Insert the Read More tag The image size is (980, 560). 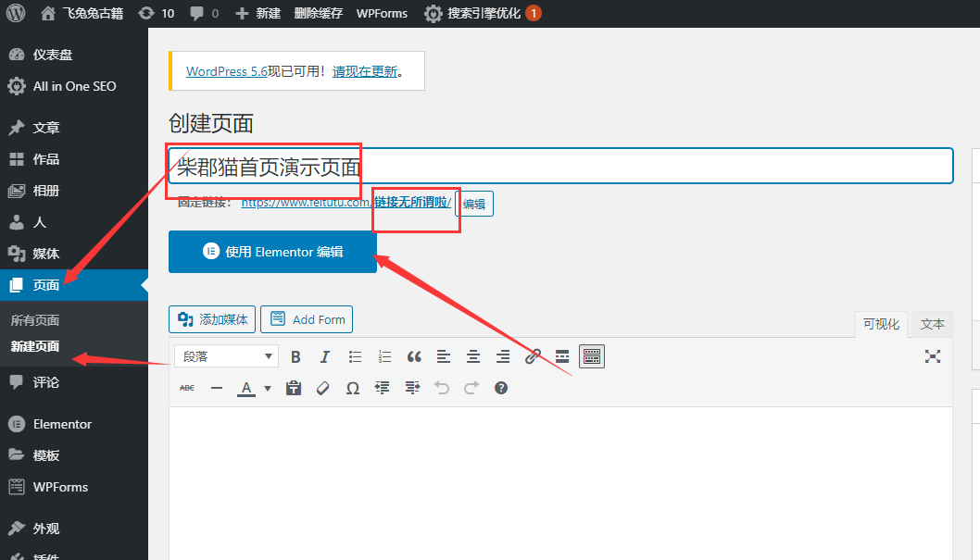pyautogui.click(x=562, y=356)
